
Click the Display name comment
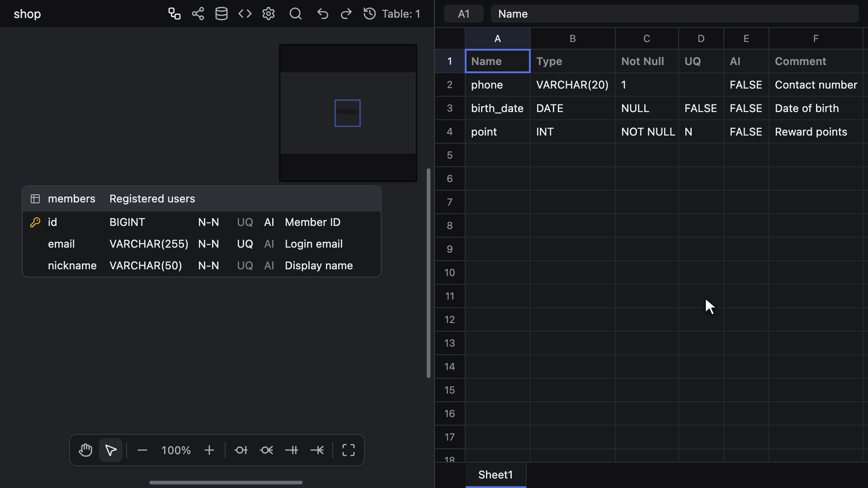[319, 266]
